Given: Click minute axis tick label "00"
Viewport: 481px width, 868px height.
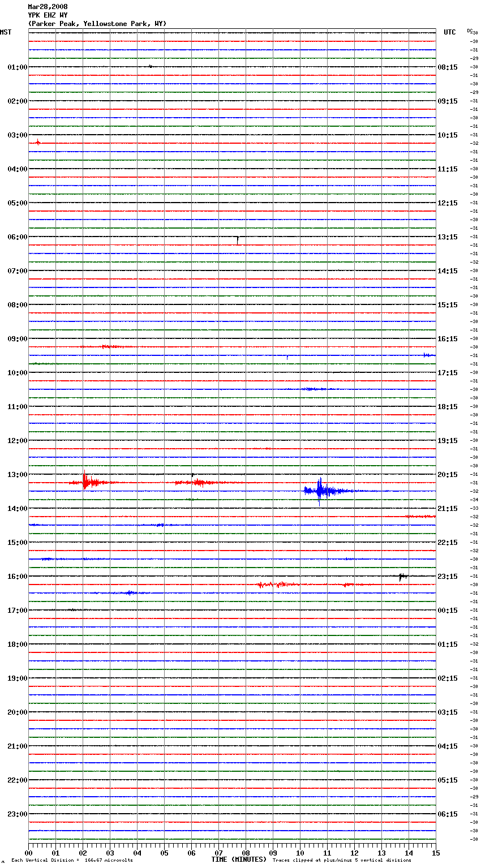Looking at the screenshot, I should [28, 853].
